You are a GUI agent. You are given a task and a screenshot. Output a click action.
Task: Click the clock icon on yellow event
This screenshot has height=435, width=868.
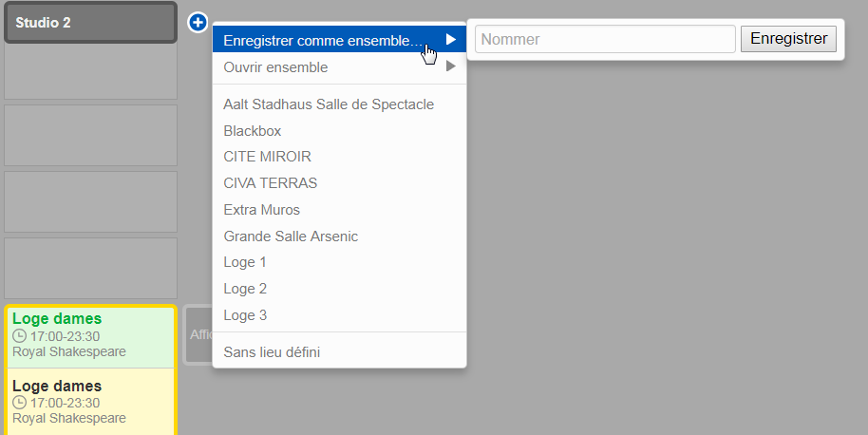tap(19, 403)
